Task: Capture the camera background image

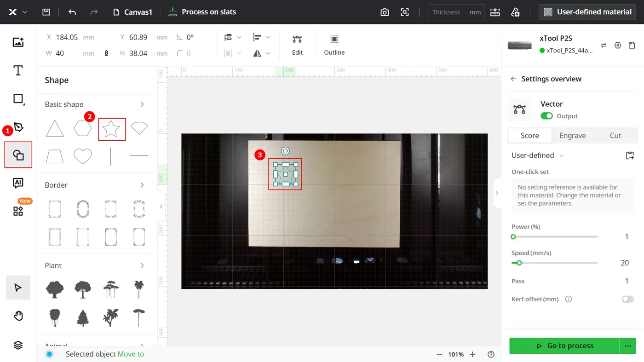Action: coord(385,12)
